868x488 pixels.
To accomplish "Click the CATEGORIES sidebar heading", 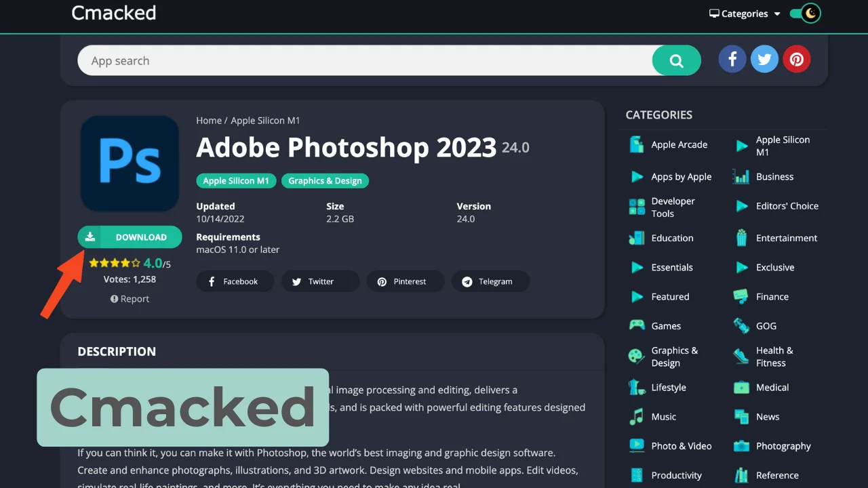I will (659, 115).
